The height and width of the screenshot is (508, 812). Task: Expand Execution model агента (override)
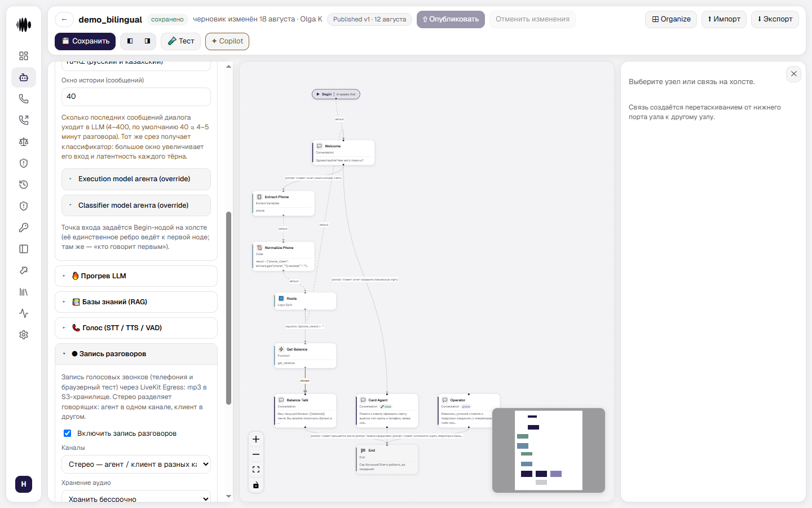click(136, 179)
